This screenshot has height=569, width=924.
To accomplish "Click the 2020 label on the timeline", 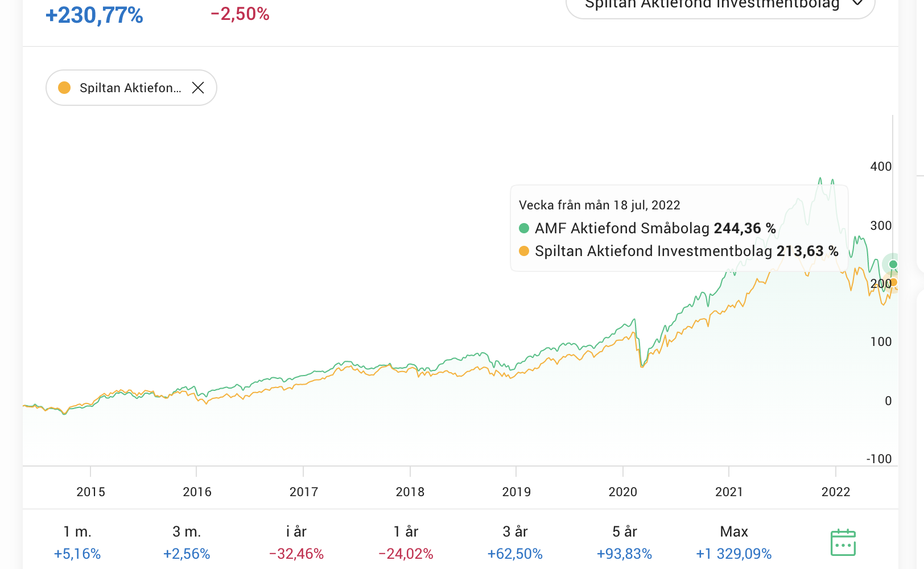I will [x=623, y=492].
